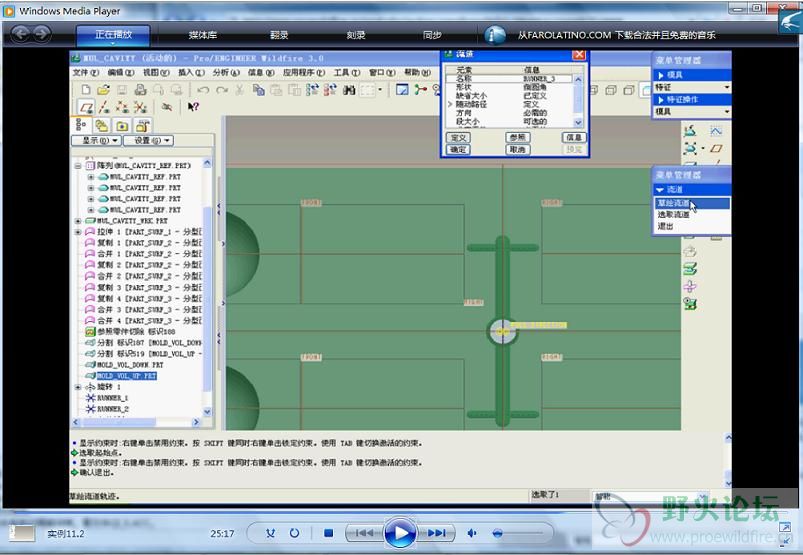Click the bottom green mold opening icon
The image size is (803, 555).
click(690, 304)
